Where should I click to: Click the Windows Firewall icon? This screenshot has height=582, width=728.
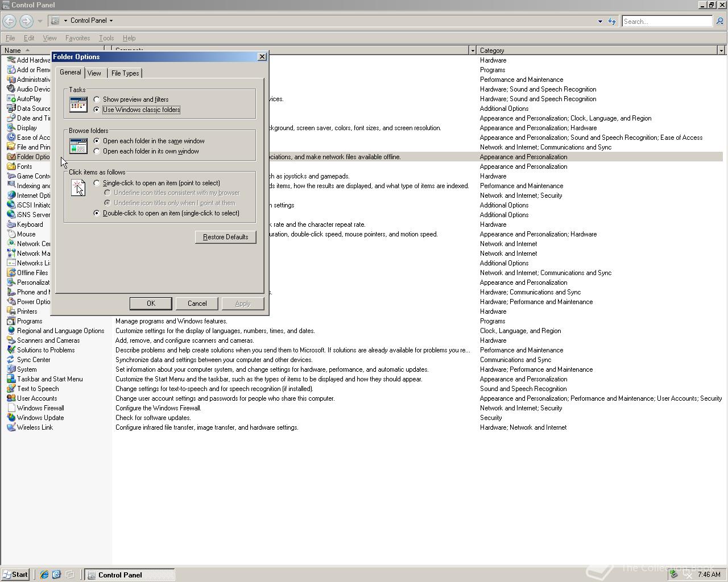[11, 408]
